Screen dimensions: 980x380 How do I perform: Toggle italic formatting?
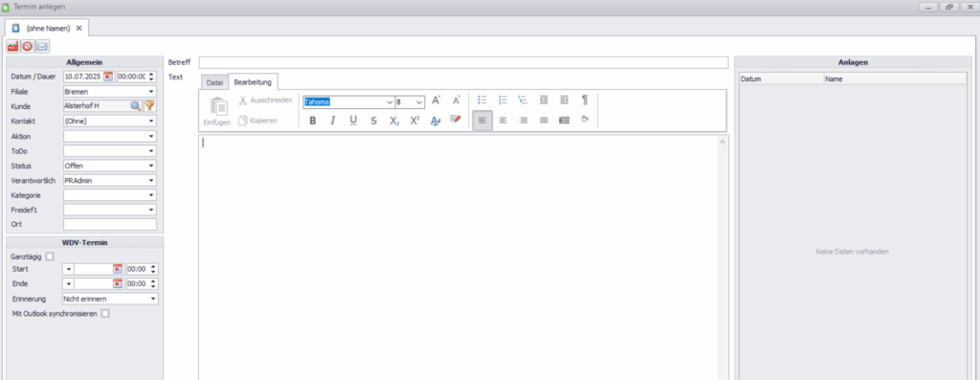(333, 121)
